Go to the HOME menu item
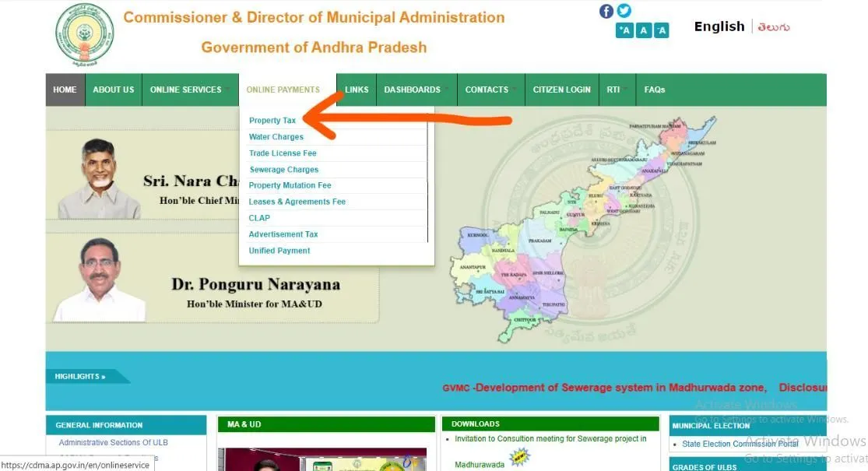The width and height of the screenshot is (868, 471). pyautogui.click(x=65, y=89)
